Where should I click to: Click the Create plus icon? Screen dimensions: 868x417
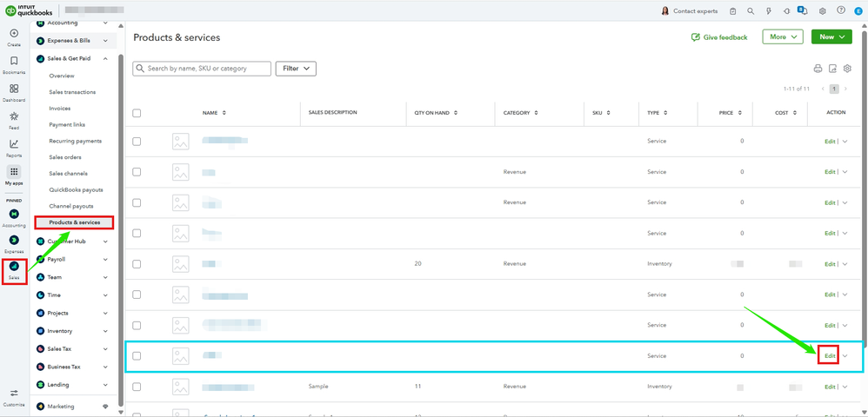[14, 33]
